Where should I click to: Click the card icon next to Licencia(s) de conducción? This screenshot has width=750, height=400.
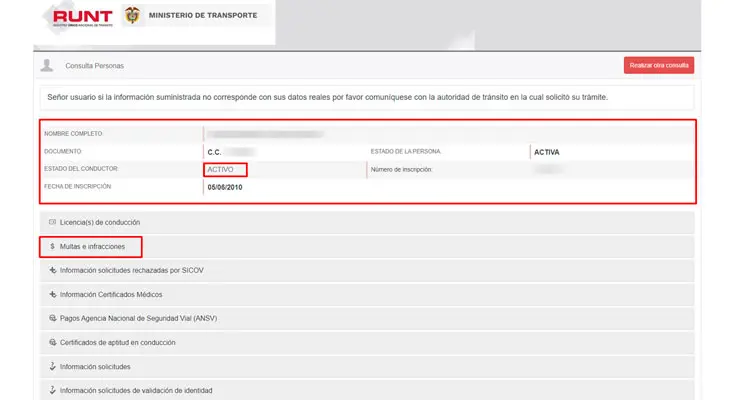53,222
